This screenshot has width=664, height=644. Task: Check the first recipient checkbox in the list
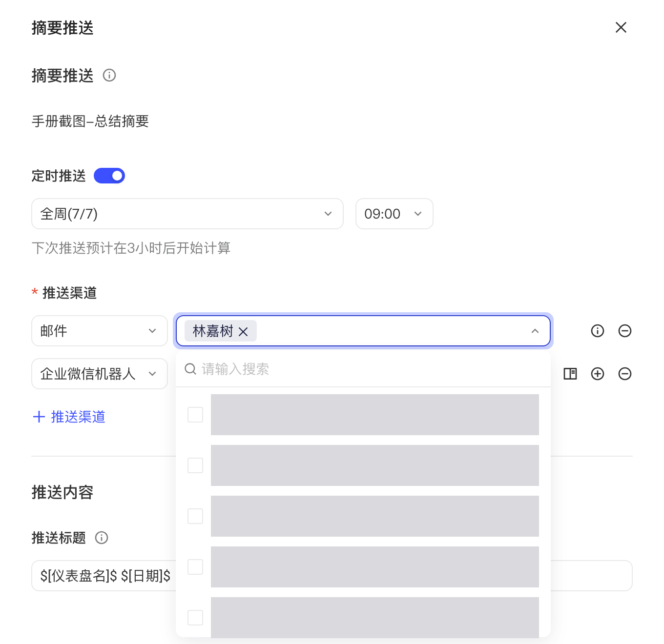click(x=195, y=415)
